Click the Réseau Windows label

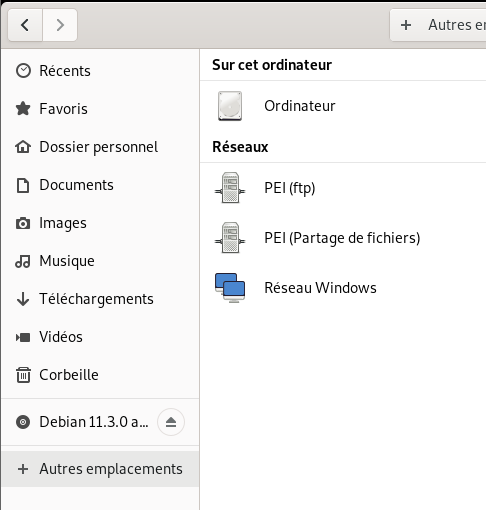320,288
